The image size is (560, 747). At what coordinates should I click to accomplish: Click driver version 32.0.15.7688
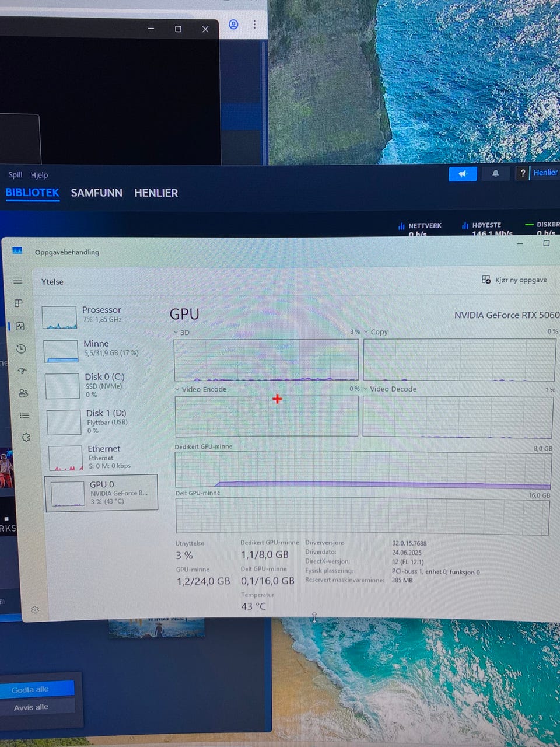(x=409, y=543)
